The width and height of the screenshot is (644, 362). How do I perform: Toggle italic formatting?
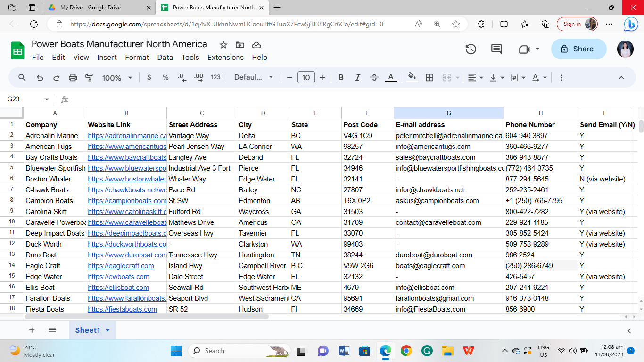coord(357,78)
